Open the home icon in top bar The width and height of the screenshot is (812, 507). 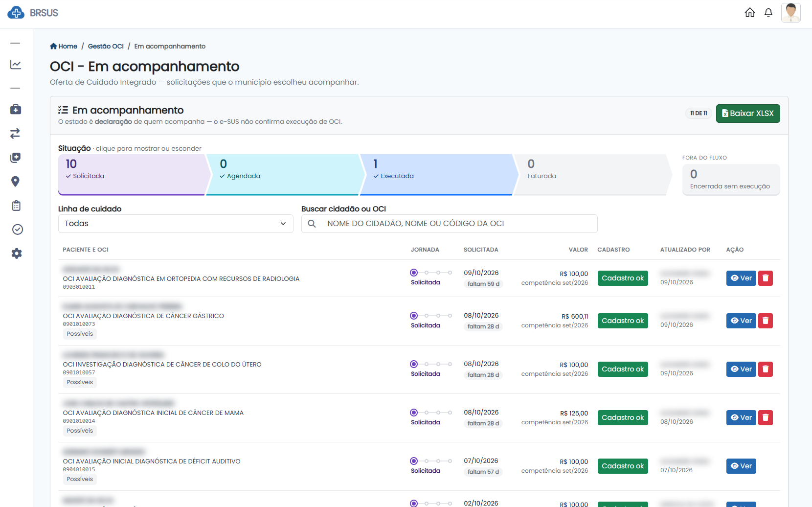point(750,13)
